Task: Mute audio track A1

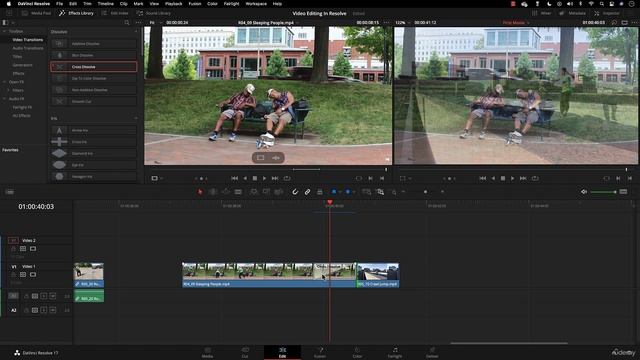Action: tap(53, 296)
